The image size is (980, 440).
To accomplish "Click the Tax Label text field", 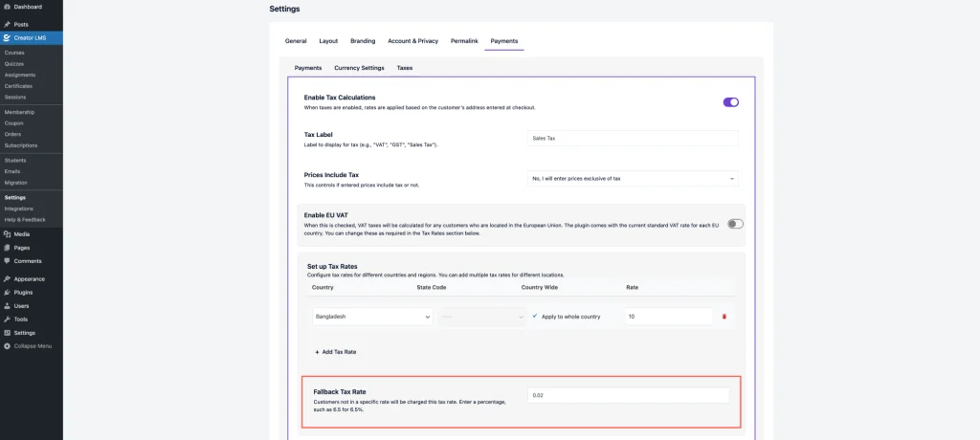I will tap(633, 138).
